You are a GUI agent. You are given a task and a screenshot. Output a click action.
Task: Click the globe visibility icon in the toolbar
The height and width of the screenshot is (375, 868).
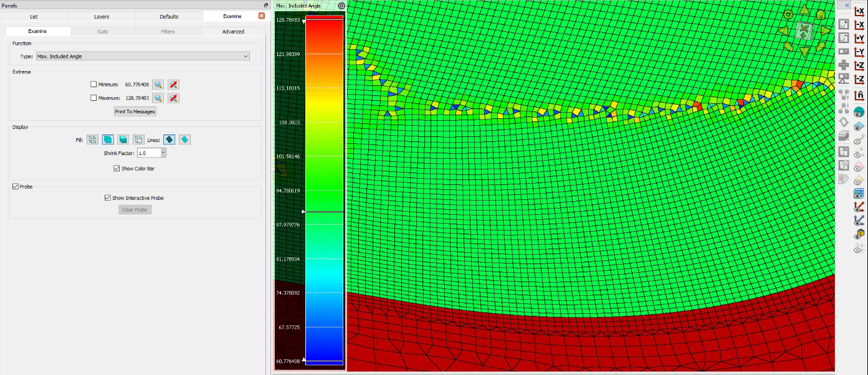click(859, 112)
